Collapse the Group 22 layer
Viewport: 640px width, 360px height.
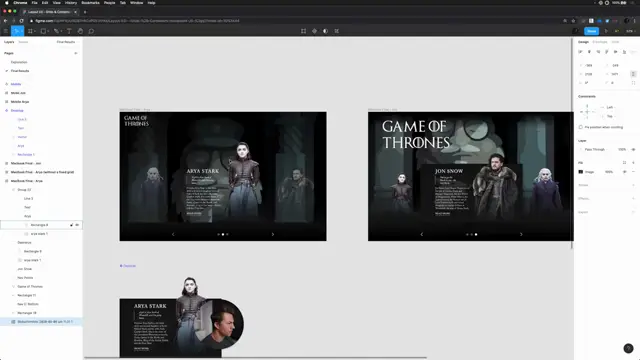13,190
